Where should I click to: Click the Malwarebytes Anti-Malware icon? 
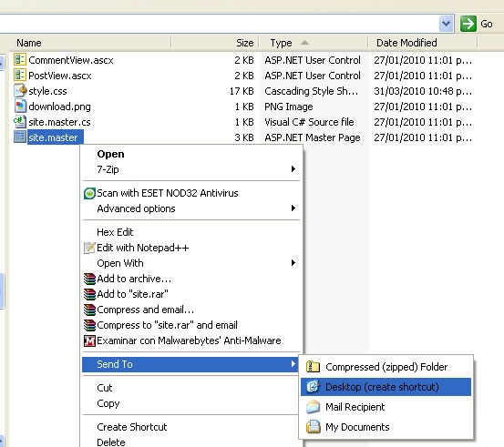click(x=89, y=340)
